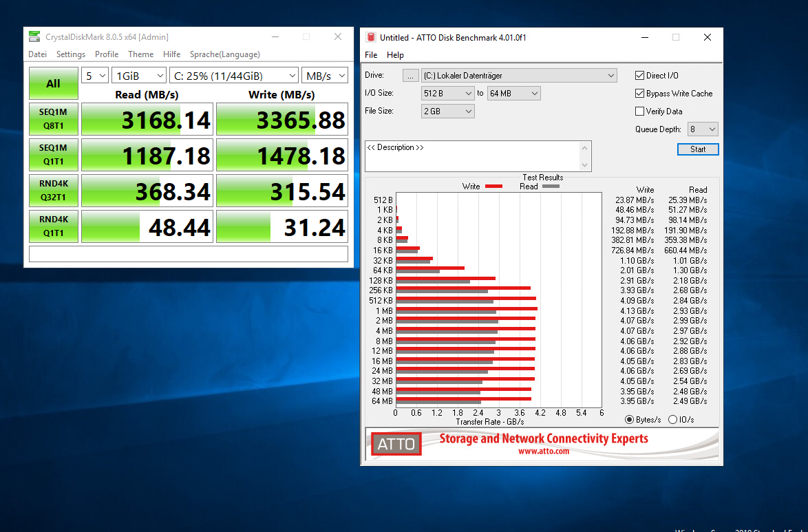The width and height of the screenshot is (808, 532).
Task: Click Description box scroll down arrow
Action: pos(584,165)
